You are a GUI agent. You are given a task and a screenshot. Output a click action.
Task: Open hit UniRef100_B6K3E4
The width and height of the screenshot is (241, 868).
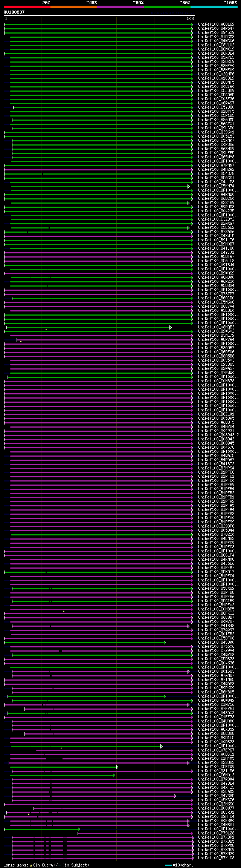point(216,53)
